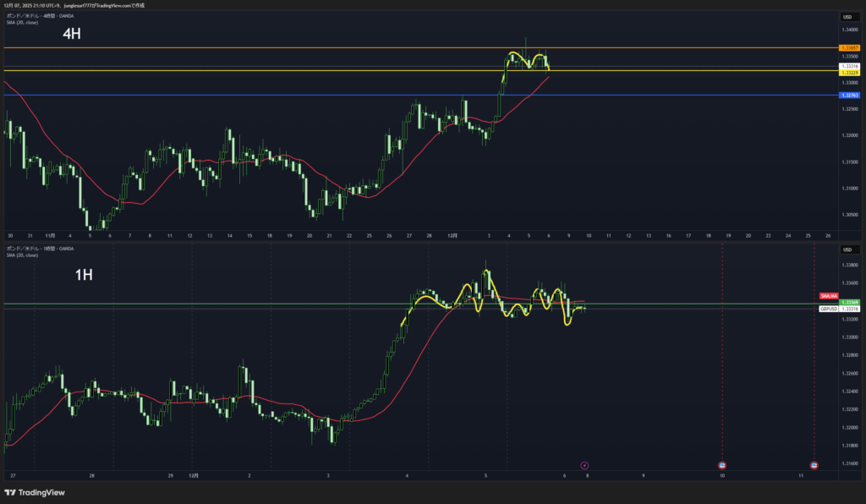
Task: Open the USD currency selector on the 1H chart
Action: [847, 249]
